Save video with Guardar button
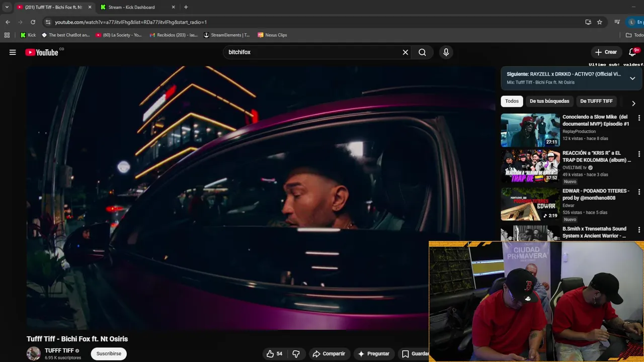 click(x=414, y=354)
